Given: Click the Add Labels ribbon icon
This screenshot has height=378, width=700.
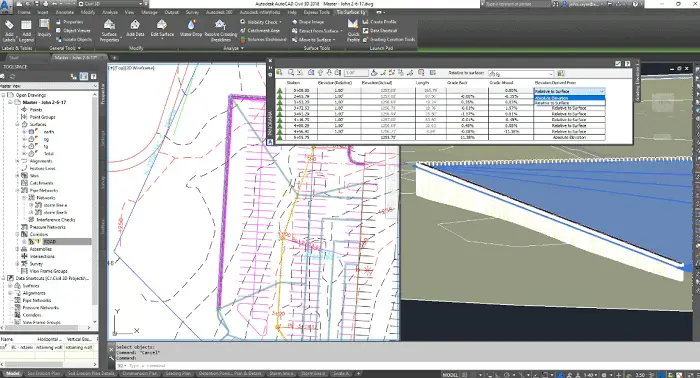Looking at the screenshot, I should (9, 31).
